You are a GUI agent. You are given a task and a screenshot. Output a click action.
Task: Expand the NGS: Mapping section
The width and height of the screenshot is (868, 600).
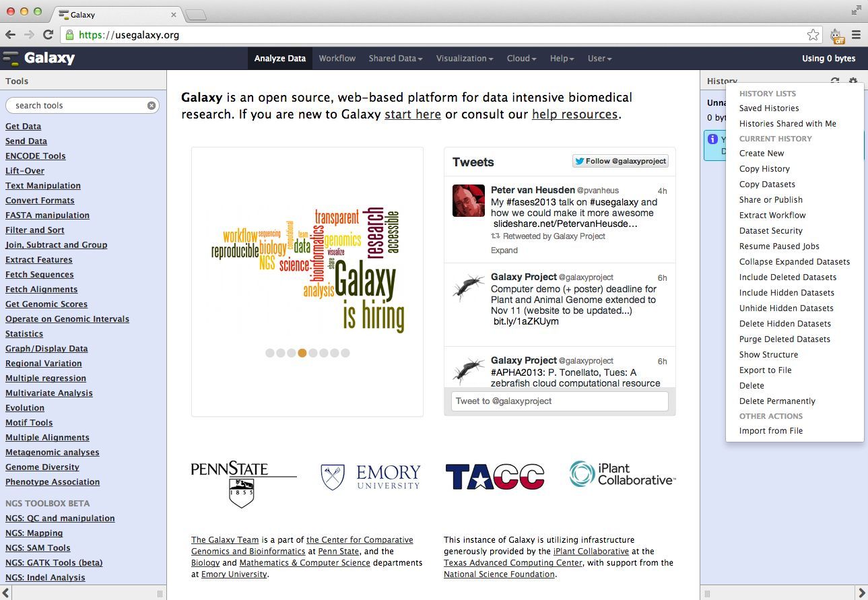pyautogui.click(x=34, y=533)
